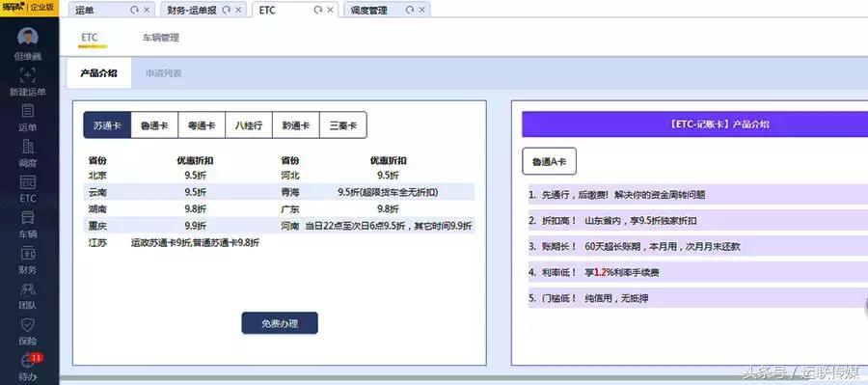Click 9.5折(超限货车全无折扣) discount text
Screen dimensions: 868x385
tap(388, 192)
